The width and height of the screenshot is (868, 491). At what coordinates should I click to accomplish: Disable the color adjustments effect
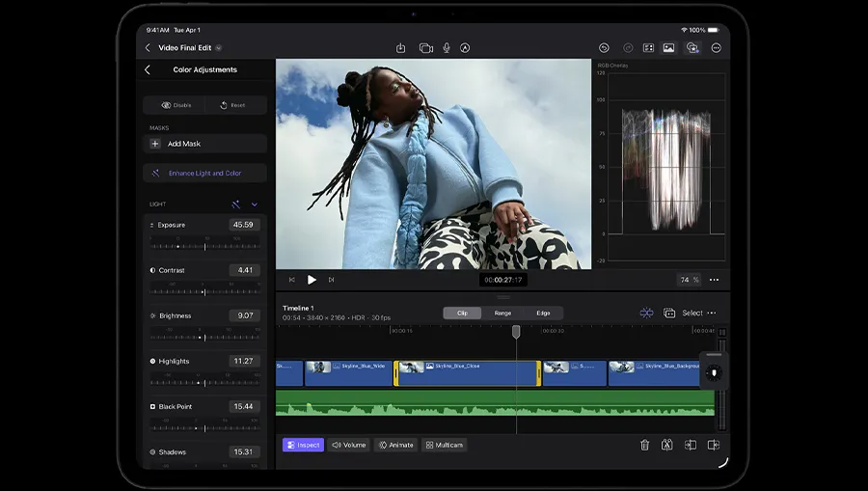point(175,105)
